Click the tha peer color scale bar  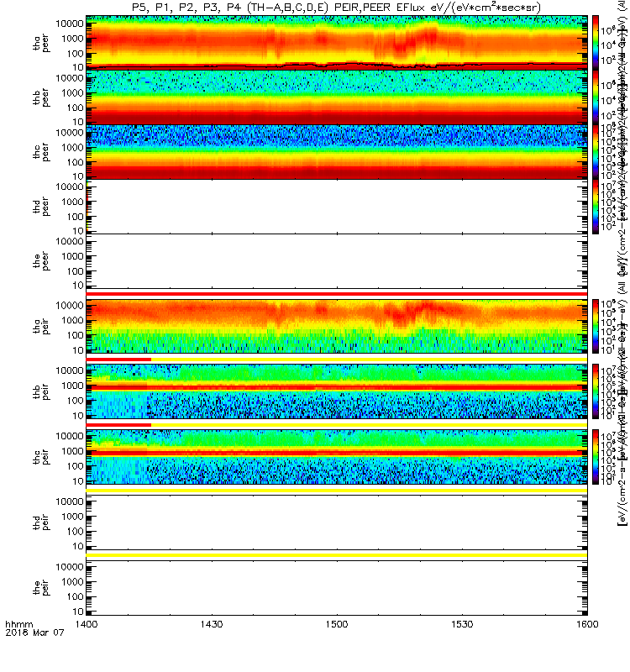596,43
